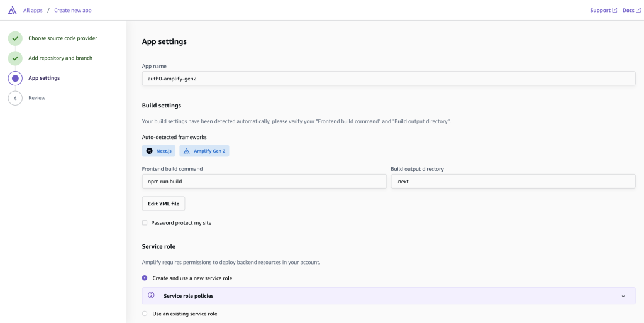Click the Auto-detected frameworks label
644x323 pixels.
pos(175,137)
